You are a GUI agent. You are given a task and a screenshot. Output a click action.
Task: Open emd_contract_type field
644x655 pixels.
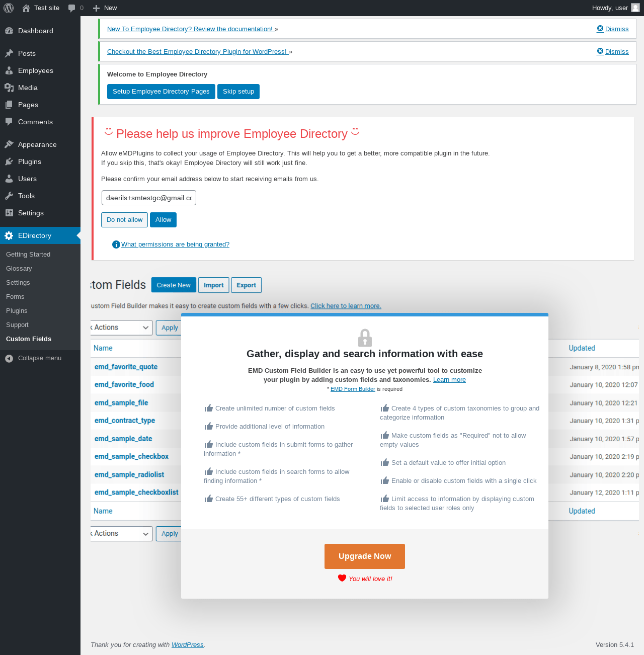coord(125,421)
